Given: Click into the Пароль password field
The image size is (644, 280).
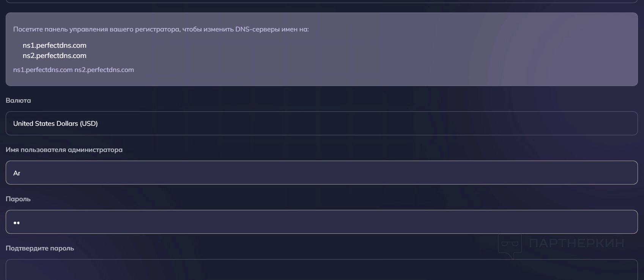Looking at the screenshot, I should tap(321, 222).
